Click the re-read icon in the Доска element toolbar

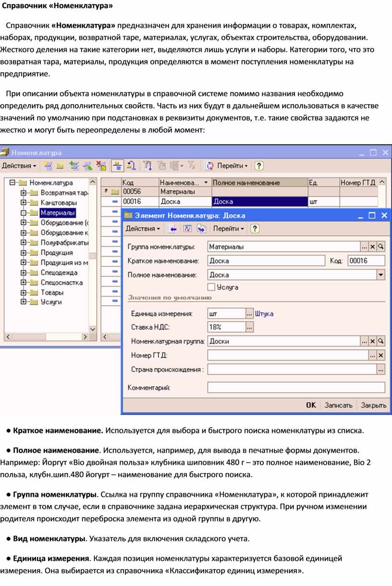click(x=188, y=229)
